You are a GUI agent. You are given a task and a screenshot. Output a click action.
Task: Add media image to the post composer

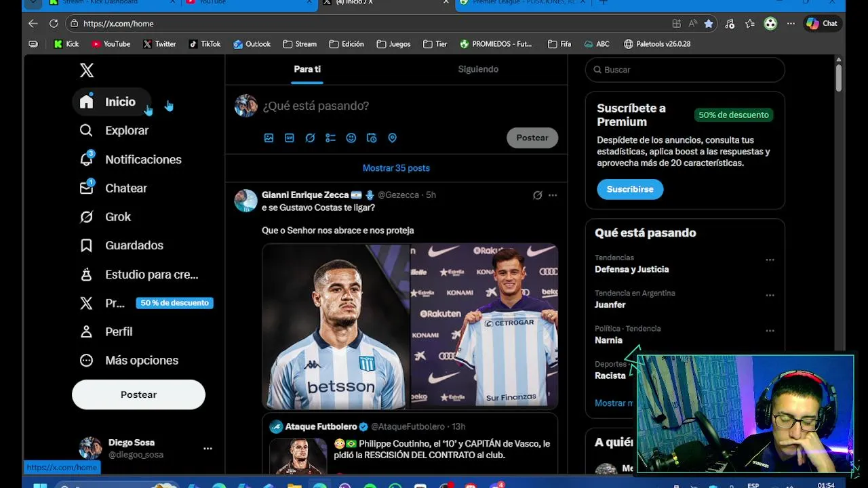(269, 138)
